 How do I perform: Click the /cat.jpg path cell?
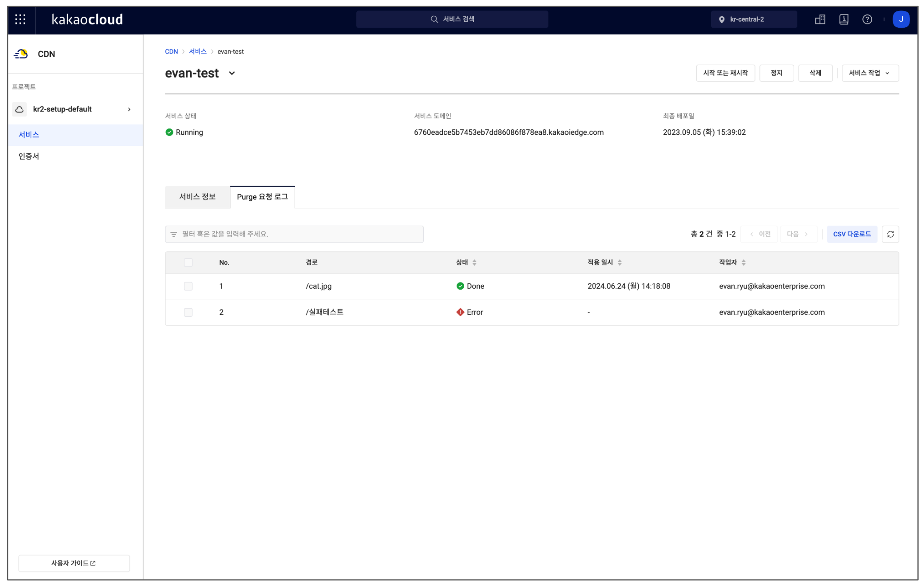click(x=318, y=286)
